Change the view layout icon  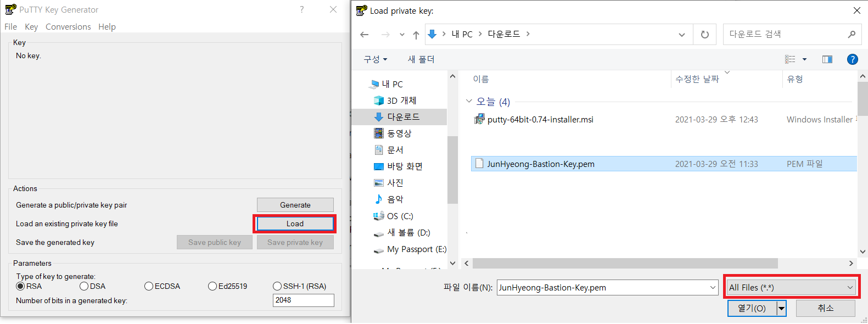click(x=790, y=59)
